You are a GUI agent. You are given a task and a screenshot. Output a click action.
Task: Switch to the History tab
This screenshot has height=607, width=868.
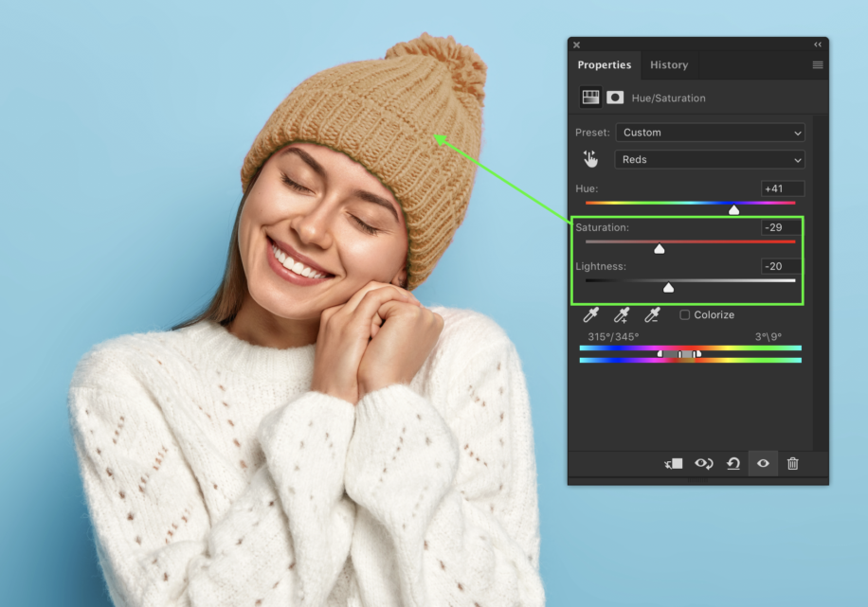coord(669,64)
